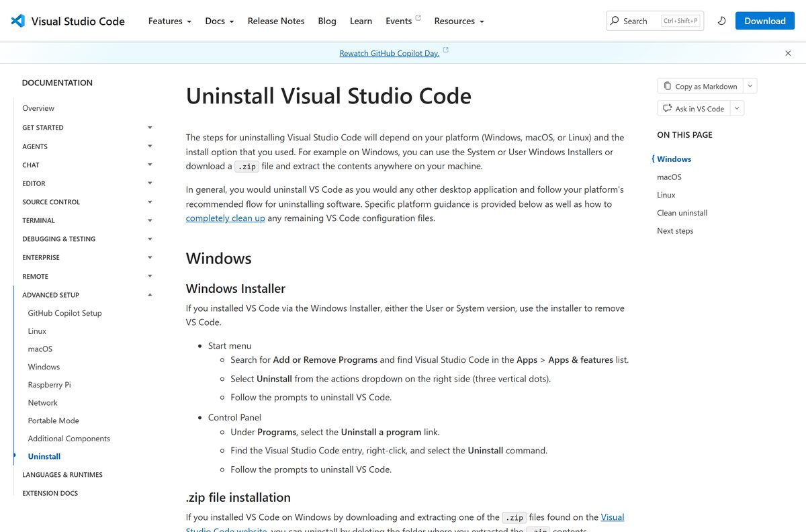The width and height of the screenshot is (806, 532).
Task: Open the Portable Mode page
Action: click(54, 420)
